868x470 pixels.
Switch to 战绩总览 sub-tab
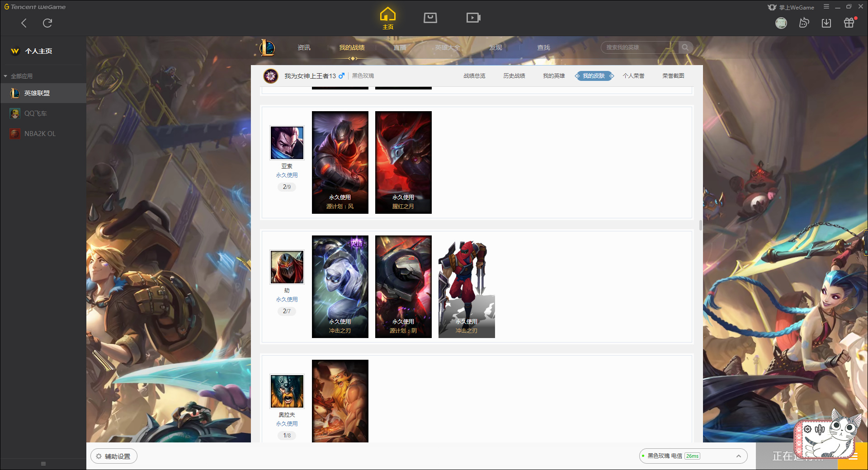474,76
